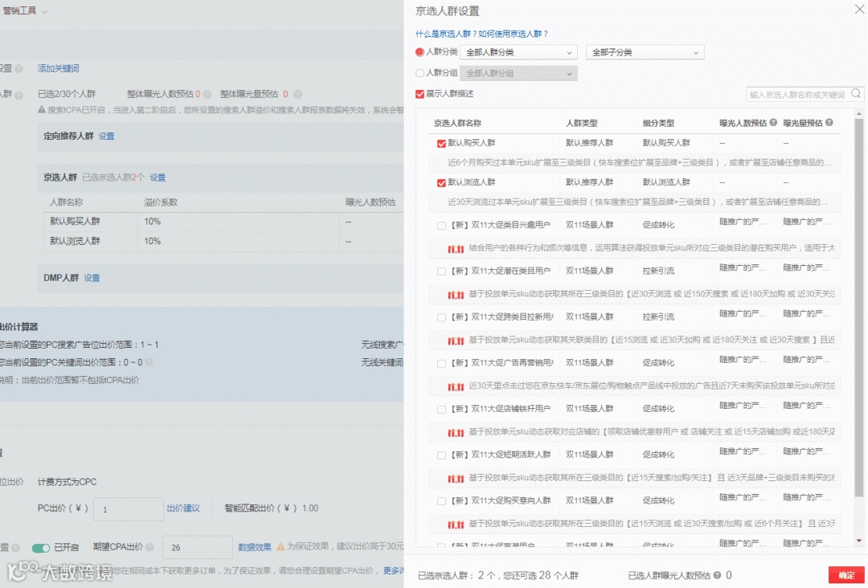Image resolution: width=868 pixels, height=588 pixels.
Task: Click the 人群类型 column header
Action: (581, 124)
